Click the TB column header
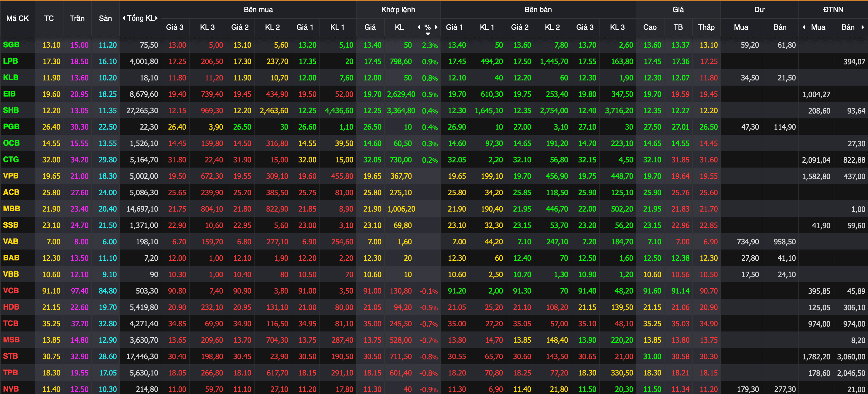This screenshot has width=868, height=394. [x=678, y=27]
